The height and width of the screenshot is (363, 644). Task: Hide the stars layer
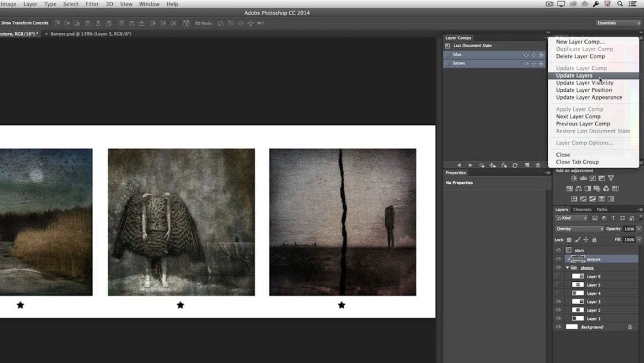558,250
